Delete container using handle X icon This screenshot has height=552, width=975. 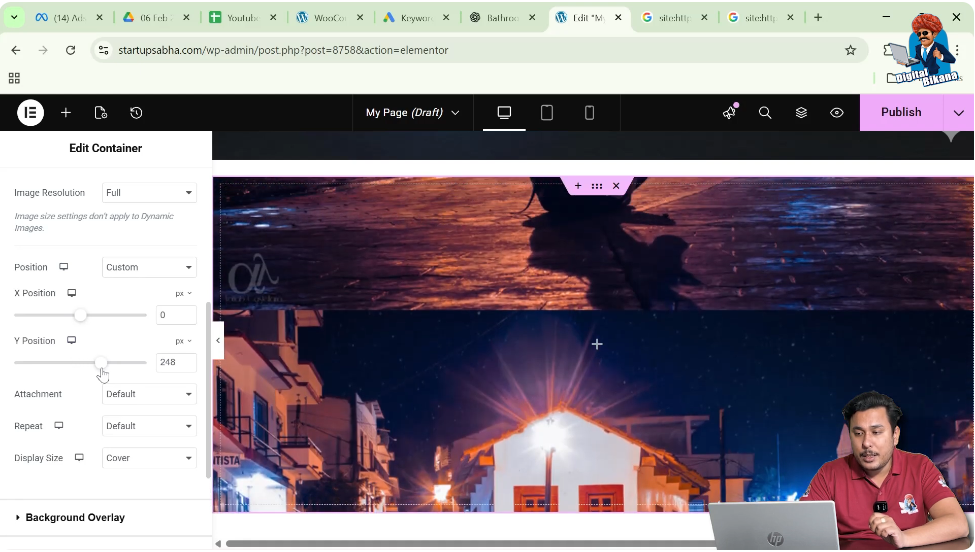pos(616,186)
